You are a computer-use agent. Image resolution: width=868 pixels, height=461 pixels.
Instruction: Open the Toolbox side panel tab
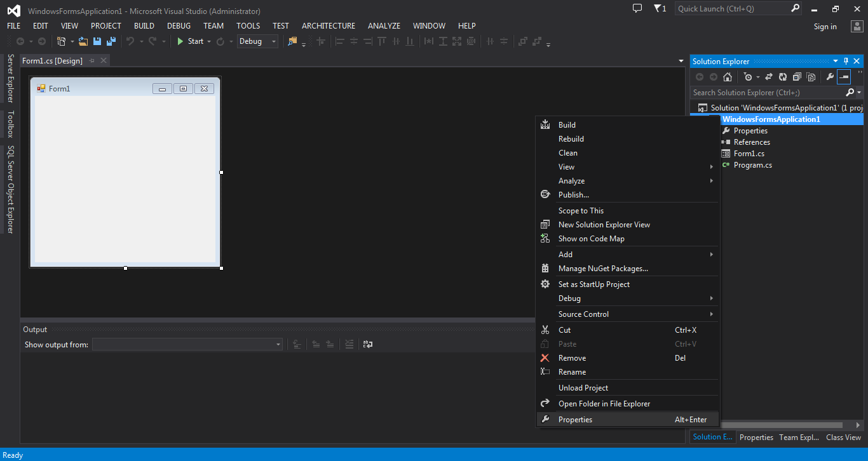tap(10, 124)
